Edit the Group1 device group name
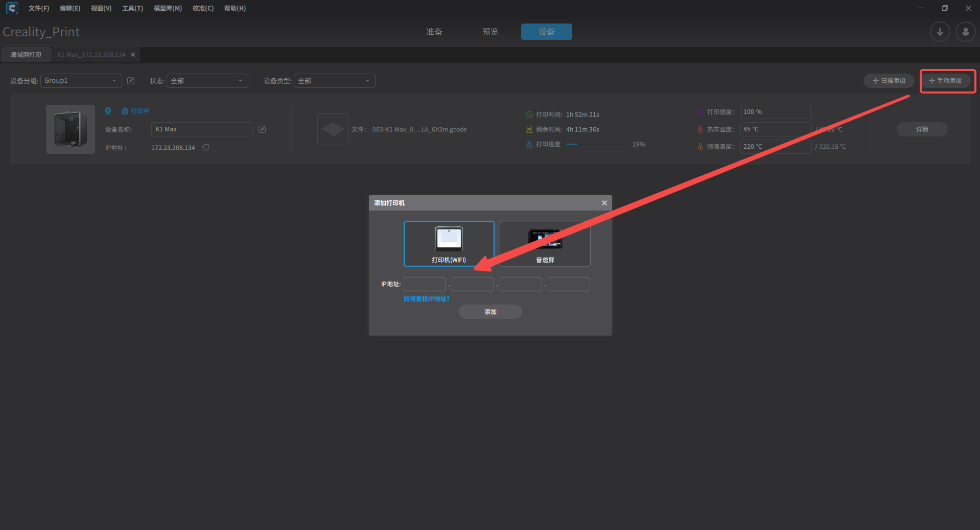This screenshot has height=530, width=980. point(131,81)
